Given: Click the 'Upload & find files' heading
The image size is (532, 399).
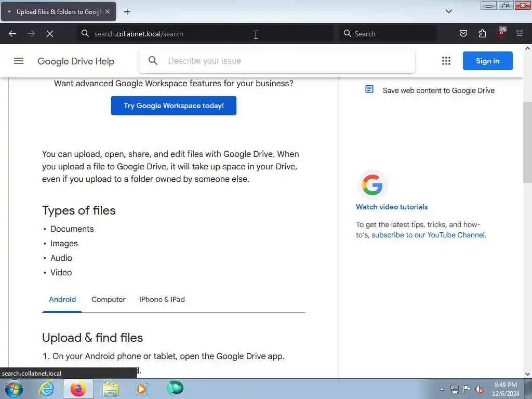Looking at the screenshot, I should (92, 338).
